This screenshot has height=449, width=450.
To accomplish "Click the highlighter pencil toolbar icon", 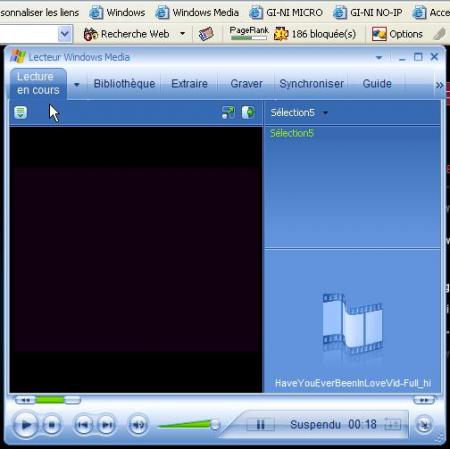I will 439,34.
